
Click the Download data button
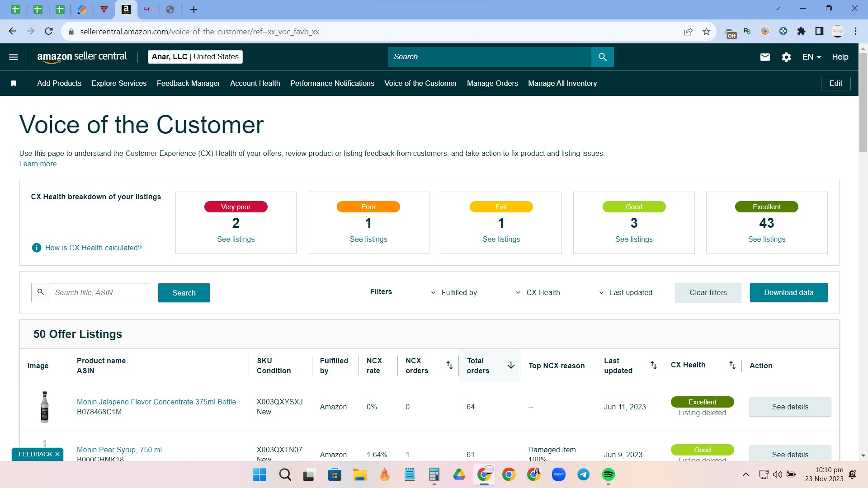coord(789,292)
